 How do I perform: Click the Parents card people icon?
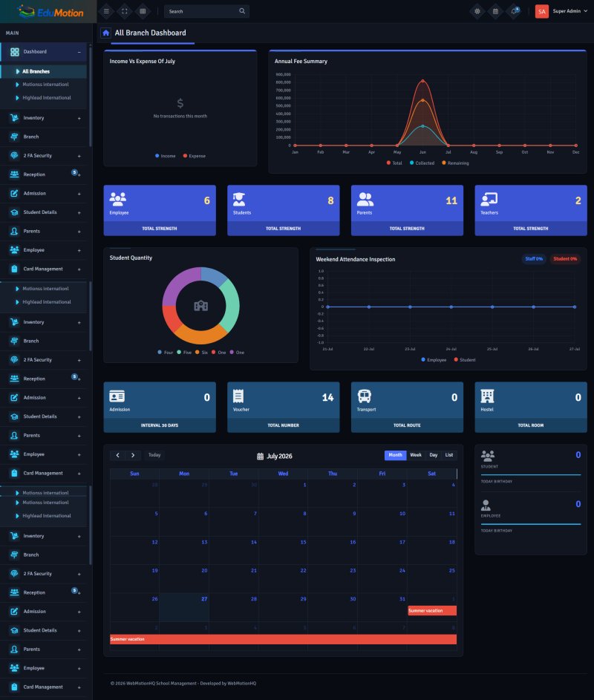tap(365, 199)
